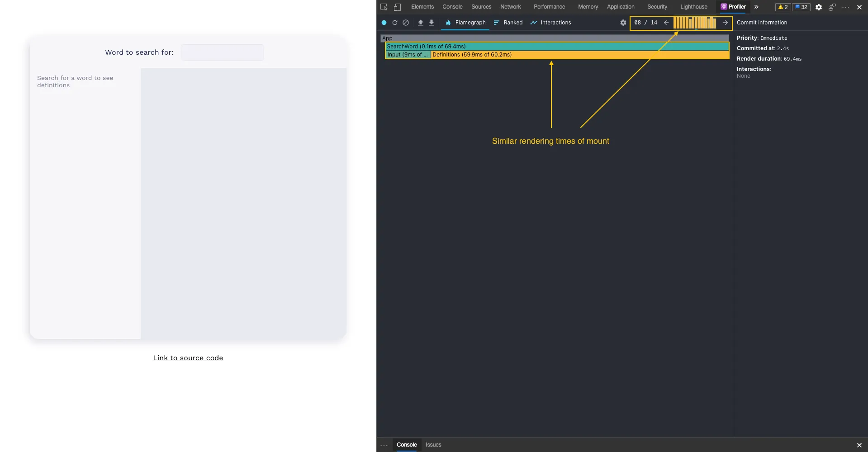Open the console drawer three-dot menu
Image resolution: width=868 pixels, height=452 pixels.
tap(384, 445)
